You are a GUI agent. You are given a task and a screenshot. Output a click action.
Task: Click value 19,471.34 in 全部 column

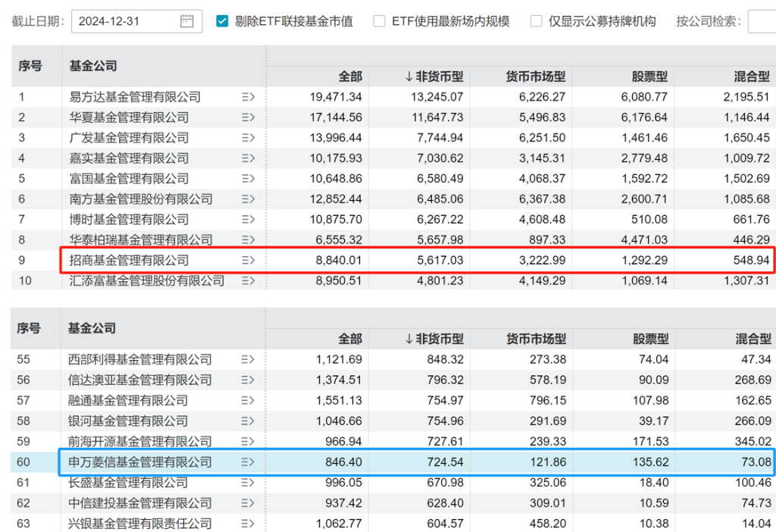coord(336,97)
